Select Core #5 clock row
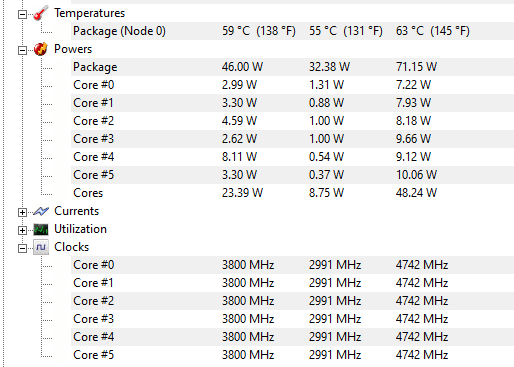This screenshot has height=367, width=514. click(x=292, y=355)
